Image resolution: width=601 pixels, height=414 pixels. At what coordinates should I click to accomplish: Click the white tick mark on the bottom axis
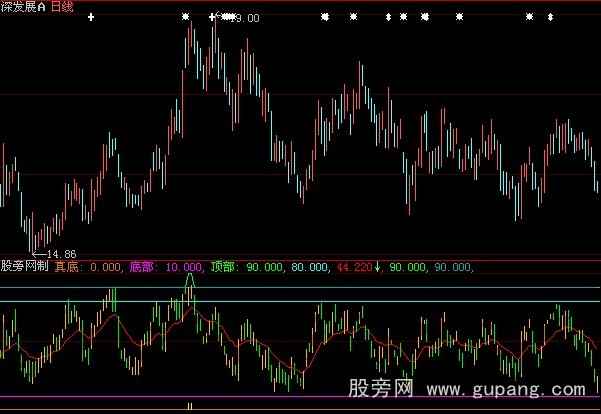(189, 407)
